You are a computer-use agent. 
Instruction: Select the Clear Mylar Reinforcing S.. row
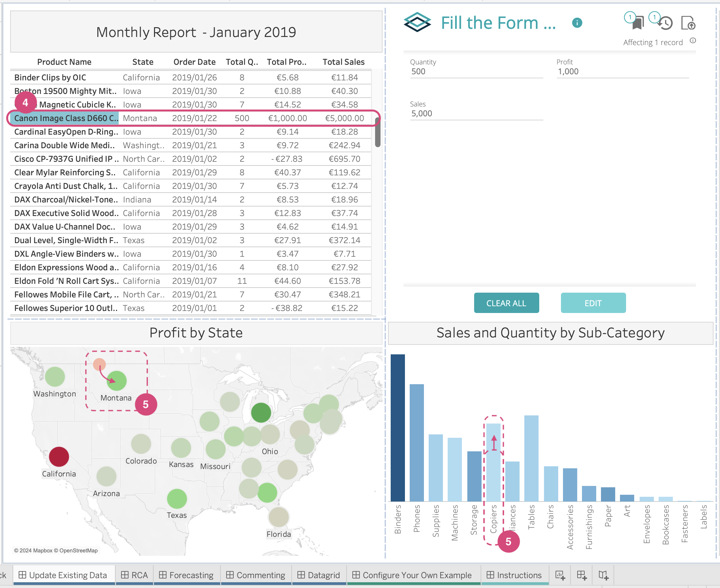click(191, 173)
